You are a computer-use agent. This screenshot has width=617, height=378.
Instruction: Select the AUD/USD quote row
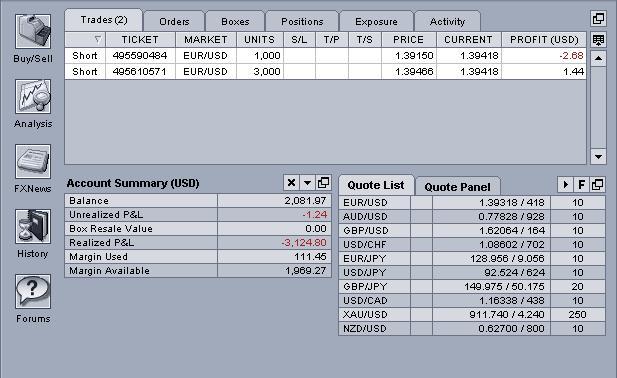[x=472, y=216]
